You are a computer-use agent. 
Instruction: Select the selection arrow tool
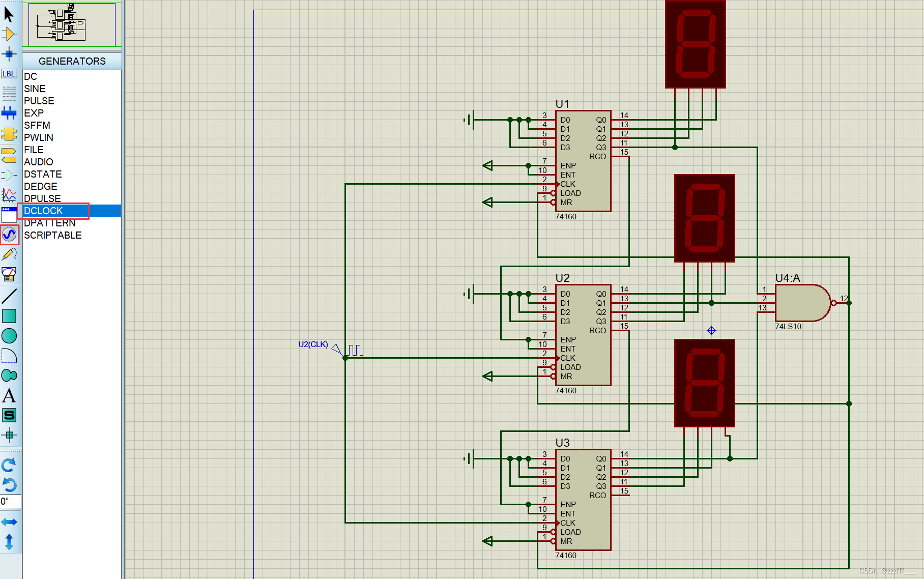point(9,14)
